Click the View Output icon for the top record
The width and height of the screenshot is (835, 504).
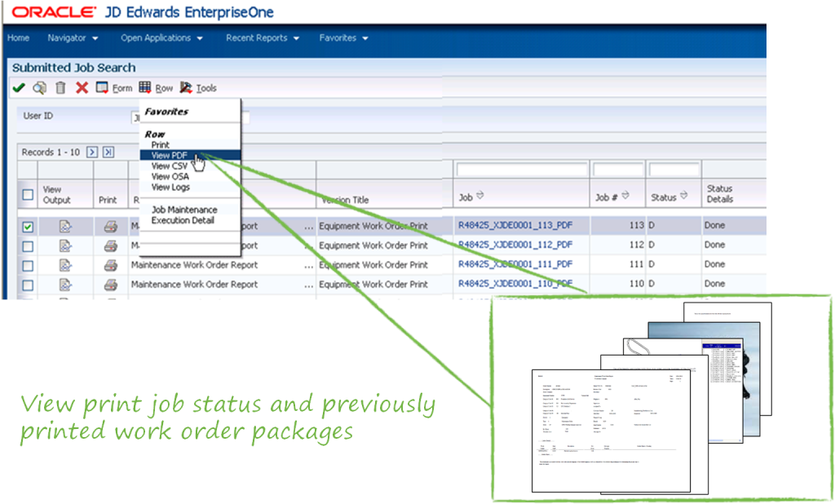click(65, 226)
